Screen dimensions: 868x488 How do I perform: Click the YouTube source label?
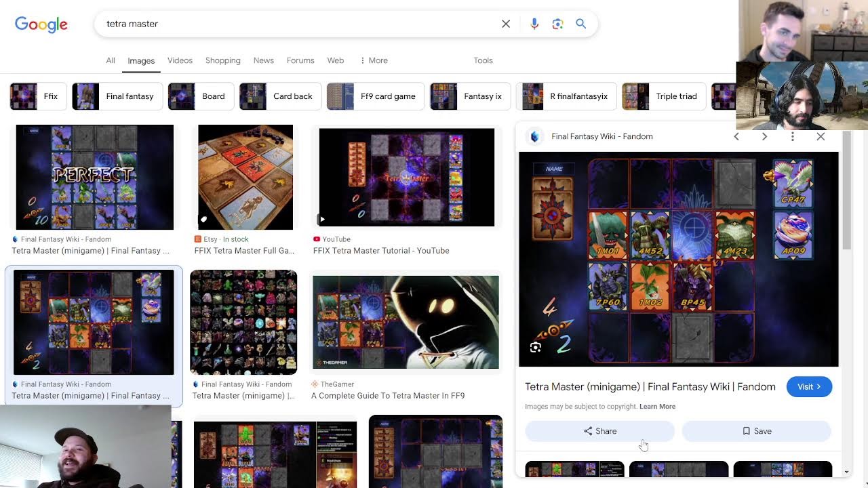pyautogui.click(x=332, y=239)
